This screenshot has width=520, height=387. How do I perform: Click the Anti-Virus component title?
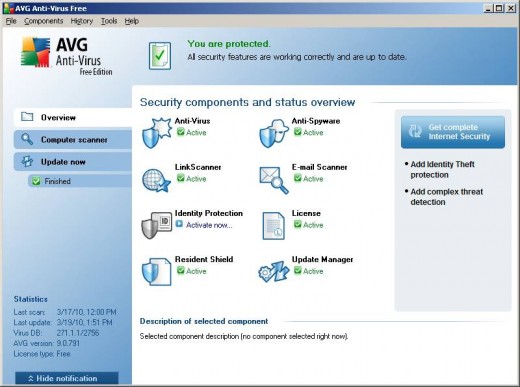tap(193, 121)
